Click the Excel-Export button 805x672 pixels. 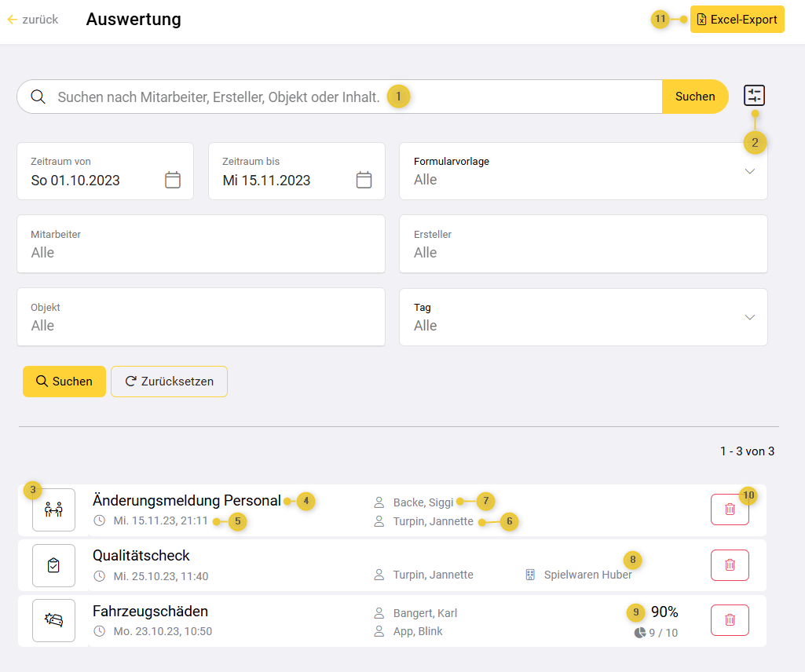(737, 20)
